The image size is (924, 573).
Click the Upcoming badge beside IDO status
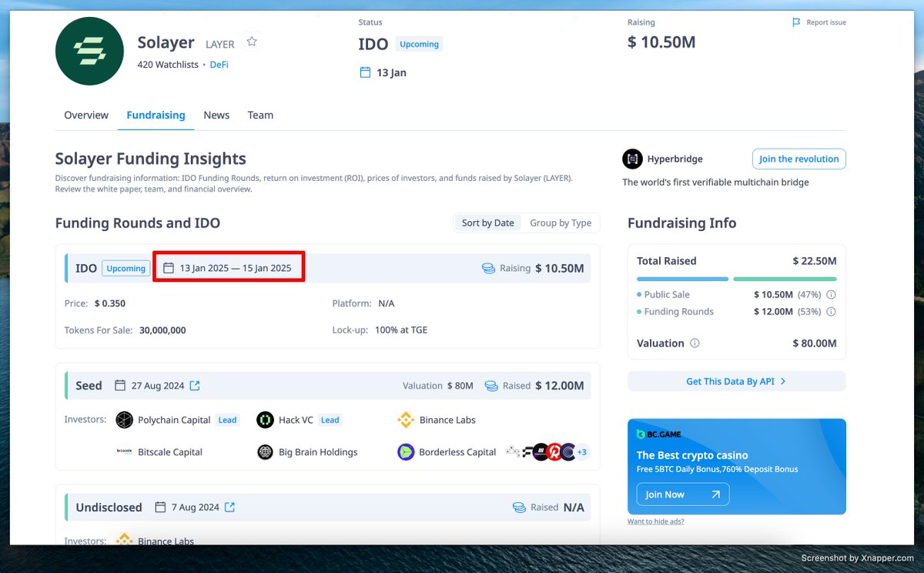(419, 44)
